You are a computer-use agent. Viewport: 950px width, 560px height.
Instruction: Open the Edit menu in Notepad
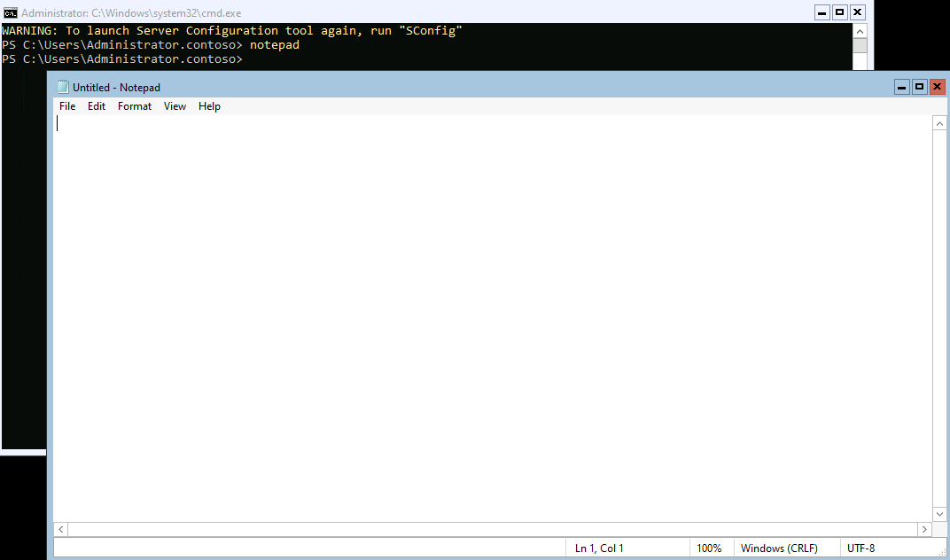[x=97, y=106]
